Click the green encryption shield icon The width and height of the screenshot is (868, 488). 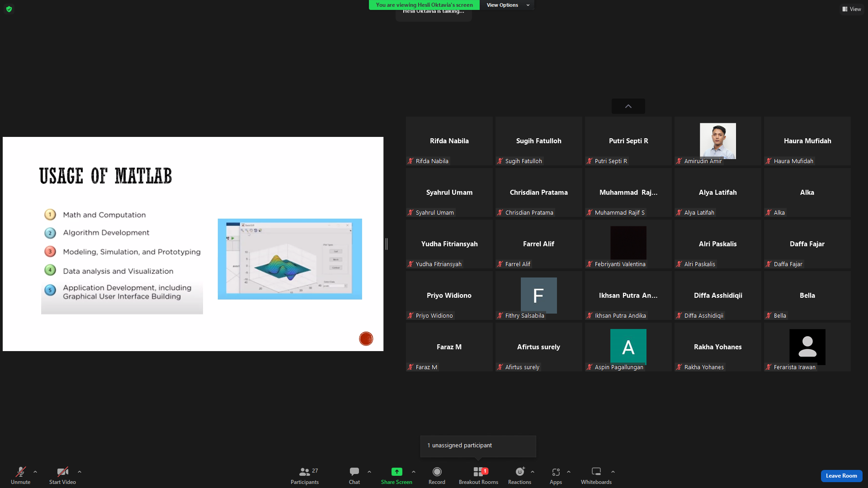pos(9,9)
